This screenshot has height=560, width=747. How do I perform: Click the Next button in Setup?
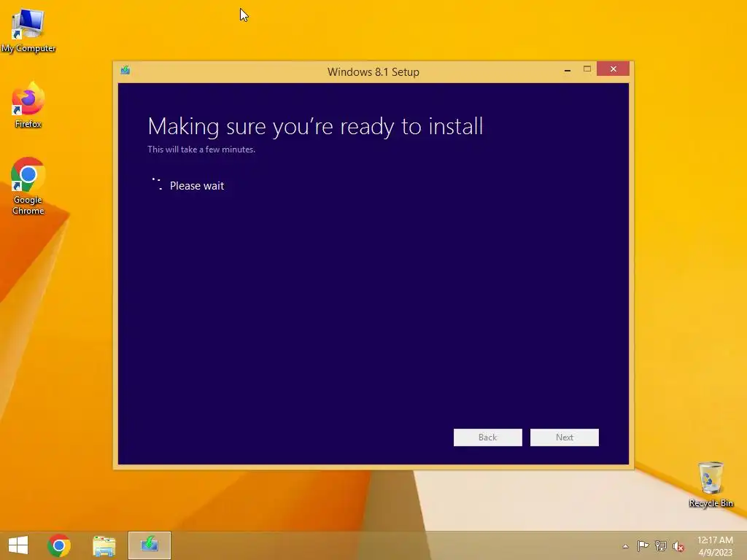[x=565, y=437]
